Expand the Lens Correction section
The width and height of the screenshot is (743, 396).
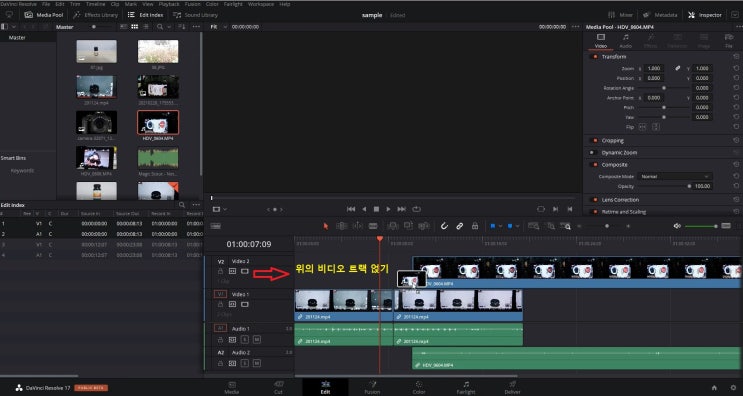[x=620, y=200]
